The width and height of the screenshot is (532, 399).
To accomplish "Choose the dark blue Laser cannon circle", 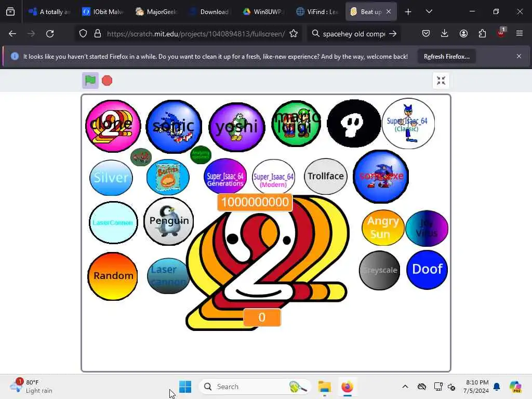I will [169, 276].
